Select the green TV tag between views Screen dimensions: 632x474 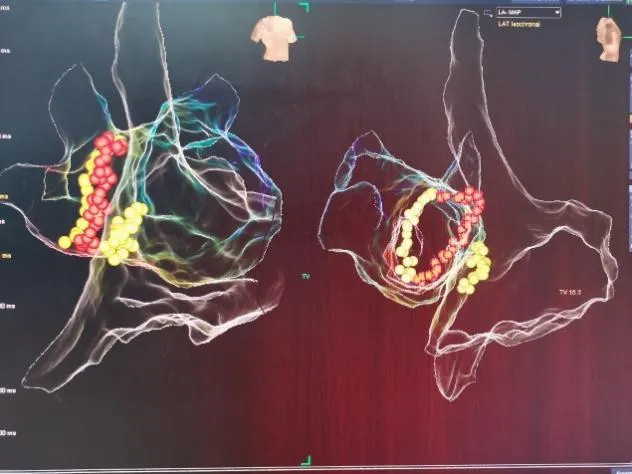[306, 271]
